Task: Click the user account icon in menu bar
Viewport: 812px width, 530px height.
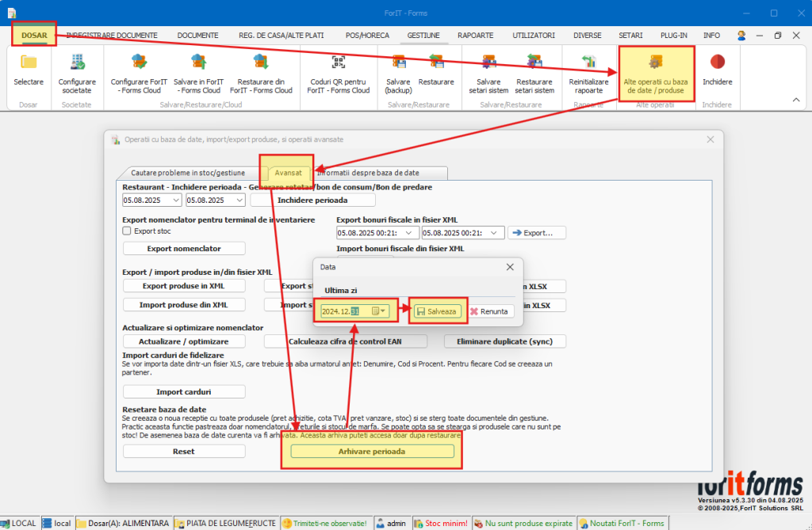Action: (x=741, y=35)
